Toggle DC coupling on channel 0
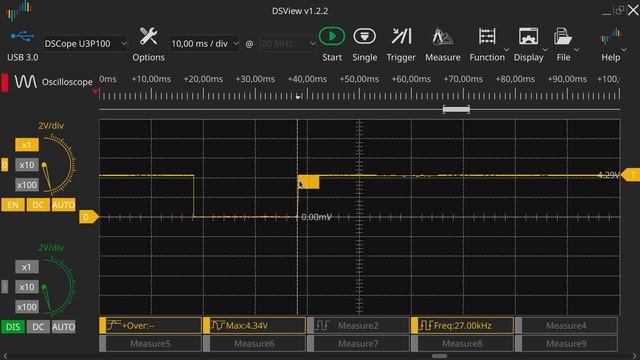 pyautogui.click(x=38, y=204)
